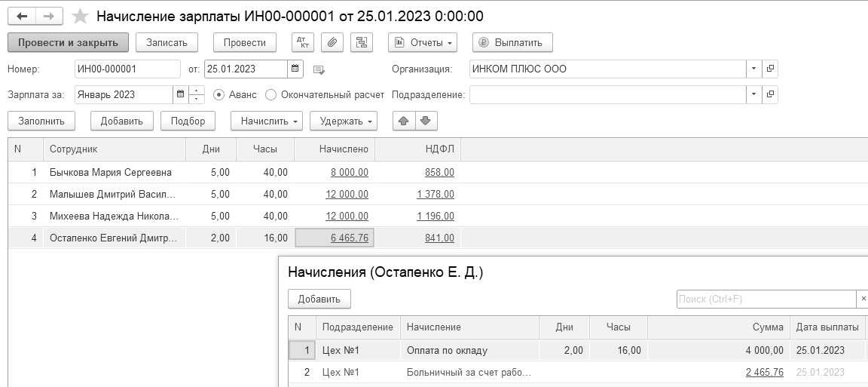The width and height of the screenshot is (868, 387).
Task: Go back with the left arrow button
Action: click(x=22, y=16)
